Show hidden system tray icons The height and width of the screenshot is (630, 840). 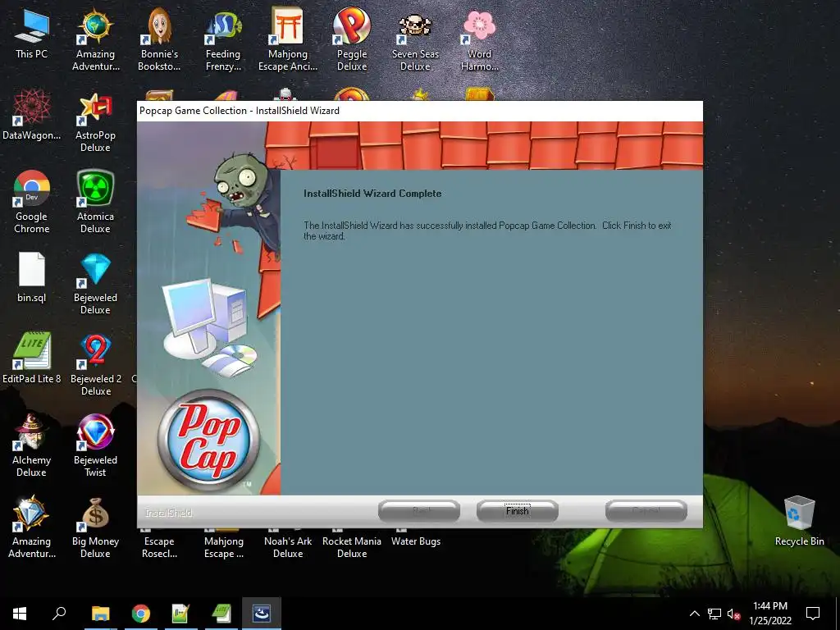click(x=694, y=614)
